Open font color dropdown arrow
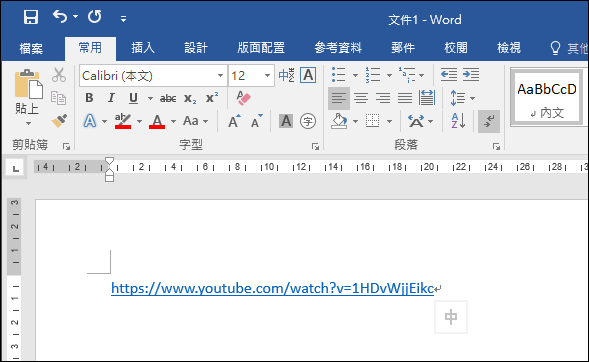This screenshot has width=589, height=362. click(x=173, y=121)
